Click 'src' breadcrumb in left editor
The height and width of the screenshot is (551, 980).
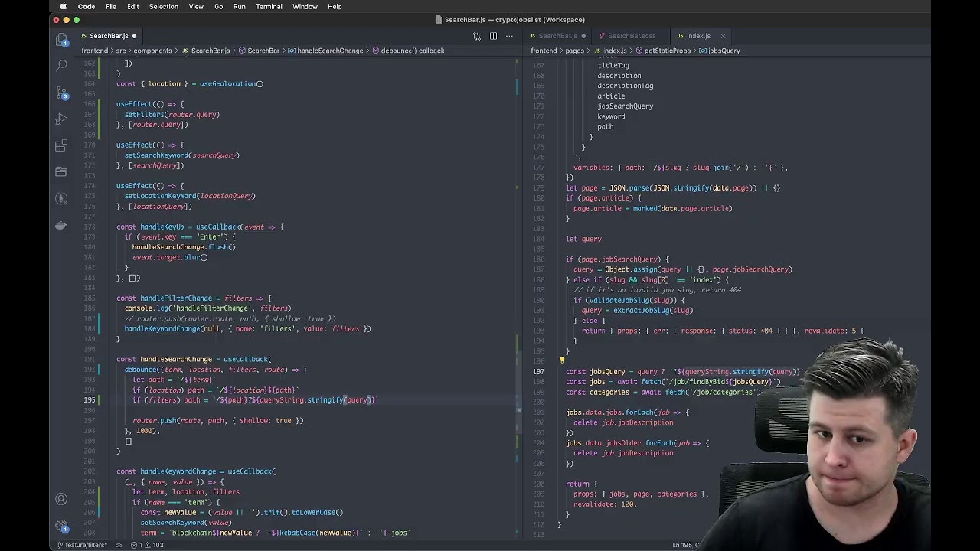coord(121,51)
